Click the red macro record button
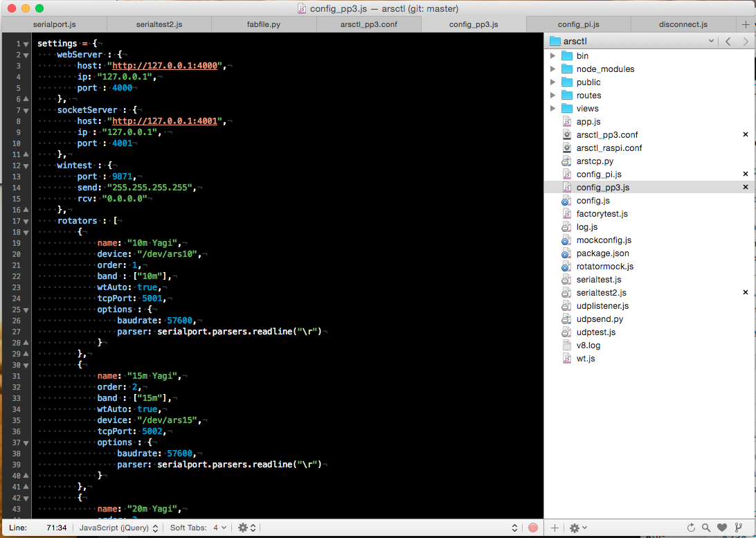The height and width of the screenshot is (538, 756). tap(533, 528)
